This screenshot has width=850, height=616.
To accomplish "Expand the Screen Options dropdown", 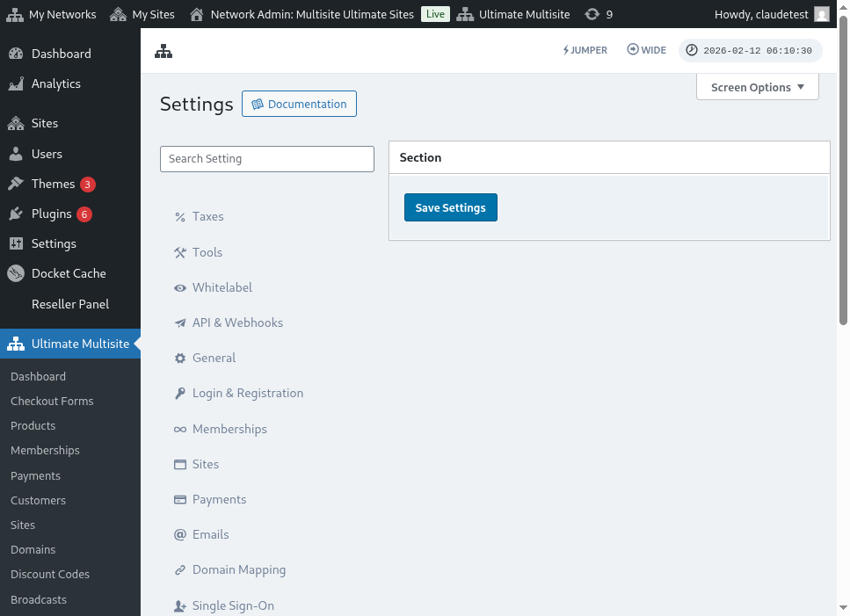I will 758,87.
